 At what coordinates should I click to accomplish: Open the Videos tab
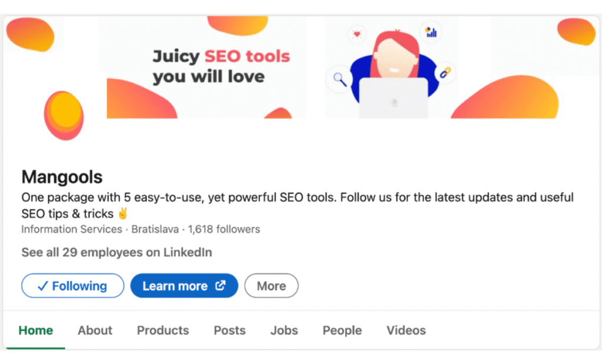[406, 330]
